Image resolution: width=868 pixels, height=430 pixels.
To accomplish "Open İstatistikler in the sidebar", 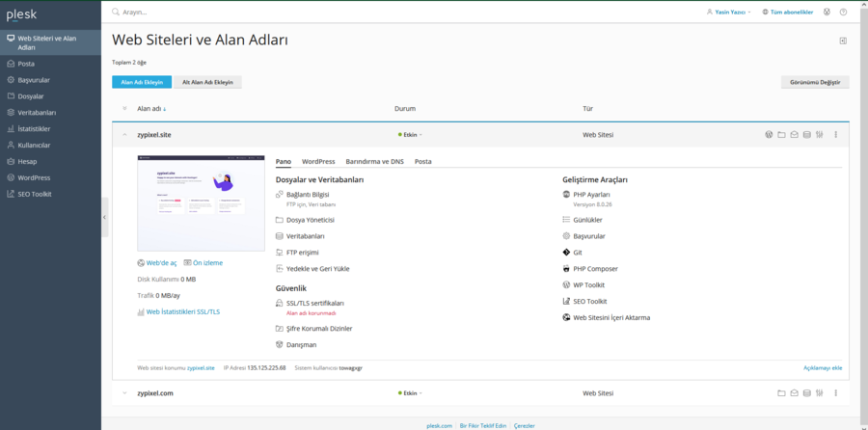I will pos(50,129).
